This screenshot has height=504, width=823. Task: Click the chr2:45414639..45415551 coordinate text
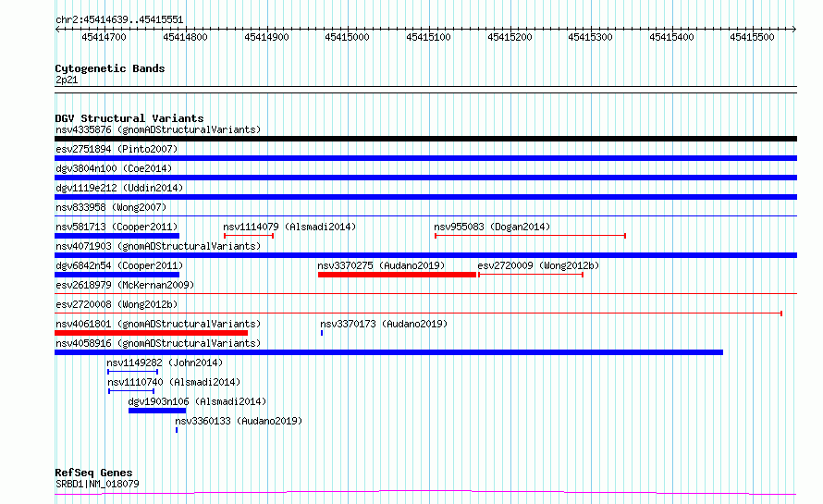point(119,20)
